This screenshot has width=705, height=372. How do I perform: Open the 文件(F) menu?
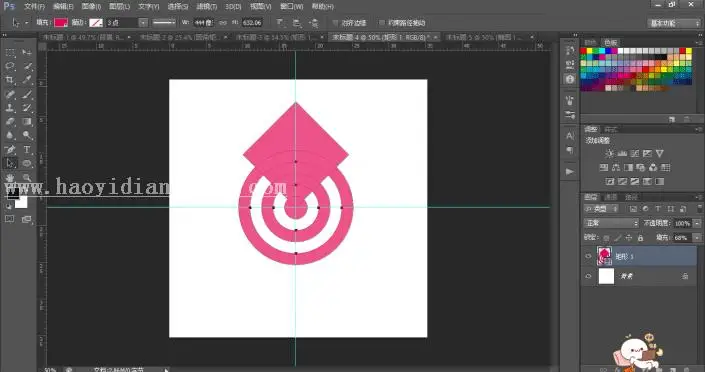(35, 7)
